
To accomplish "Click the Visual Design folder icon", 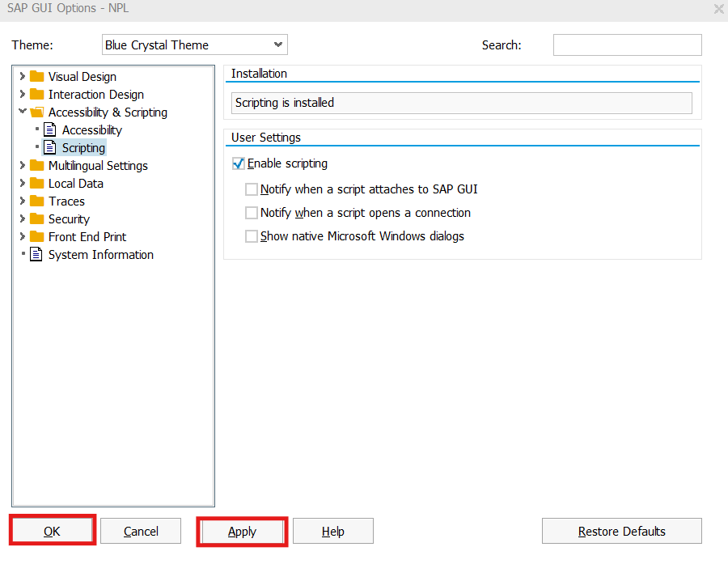I will point(36,76).
